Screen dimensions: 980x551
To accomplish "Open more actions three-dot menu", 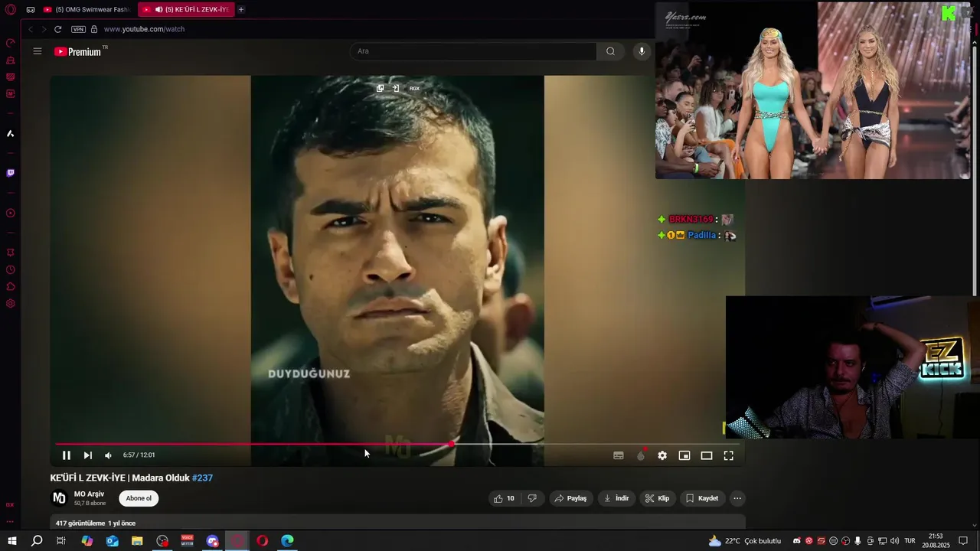I will [737, 498].
